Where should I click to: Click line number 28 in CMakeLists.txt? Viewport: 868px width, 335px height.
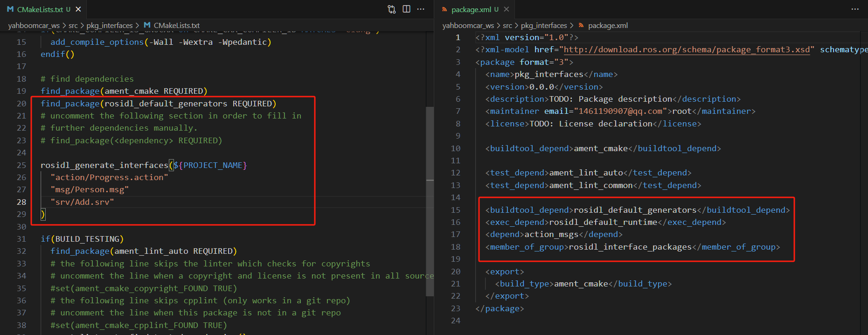point(21,202)
